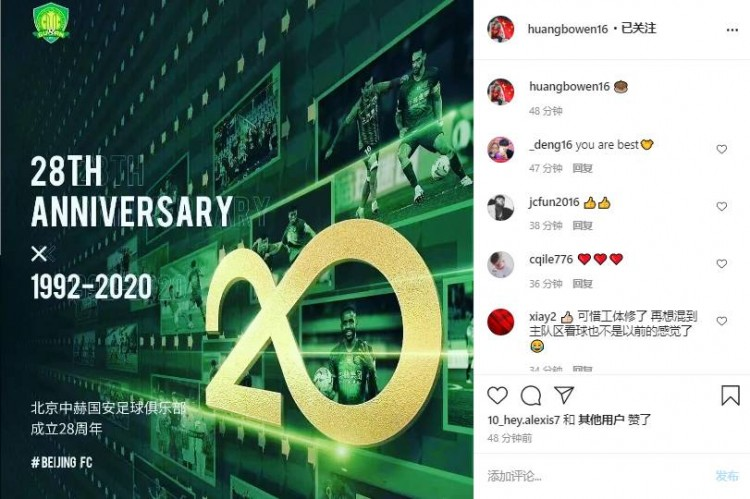The height and width of the screenshot is (499, 750).
Task: Like cqile776's heart comment
Action: tap(721, 264)
